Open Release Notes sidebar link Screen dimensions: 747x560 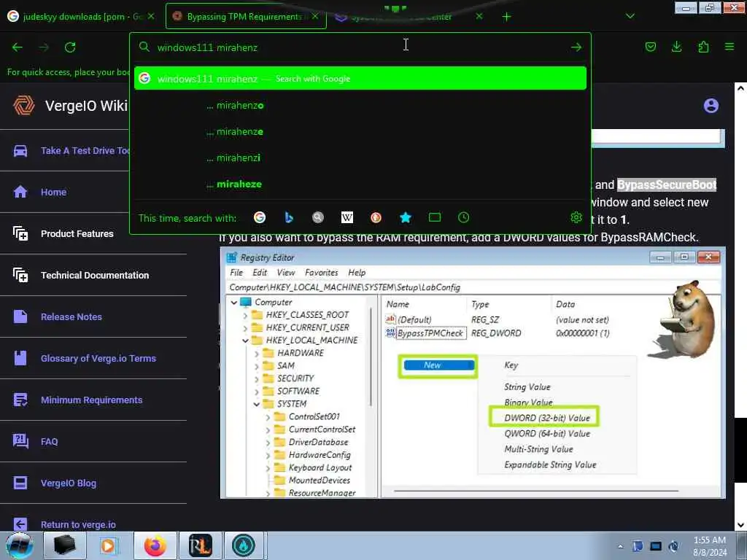[71, 316]
